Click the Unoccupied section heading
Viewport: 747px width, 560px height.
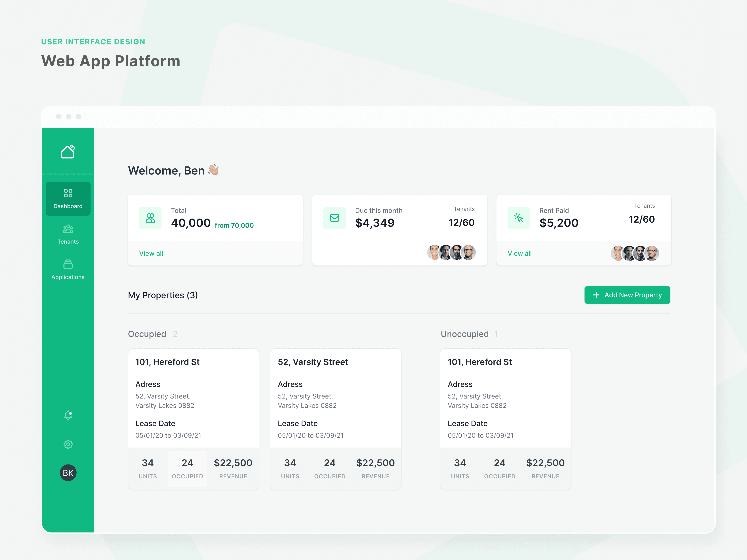(x=464, y=334)
